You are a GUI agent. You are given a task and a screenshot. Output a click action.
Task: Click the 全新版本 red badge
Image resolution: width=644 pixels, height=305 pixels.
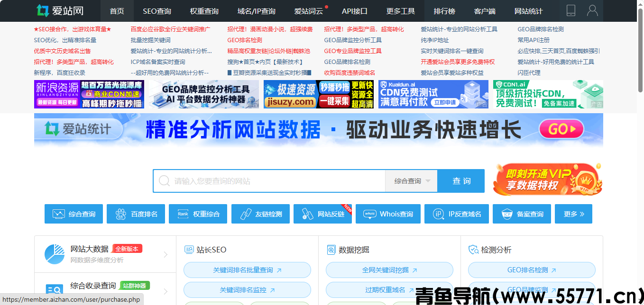127,249
